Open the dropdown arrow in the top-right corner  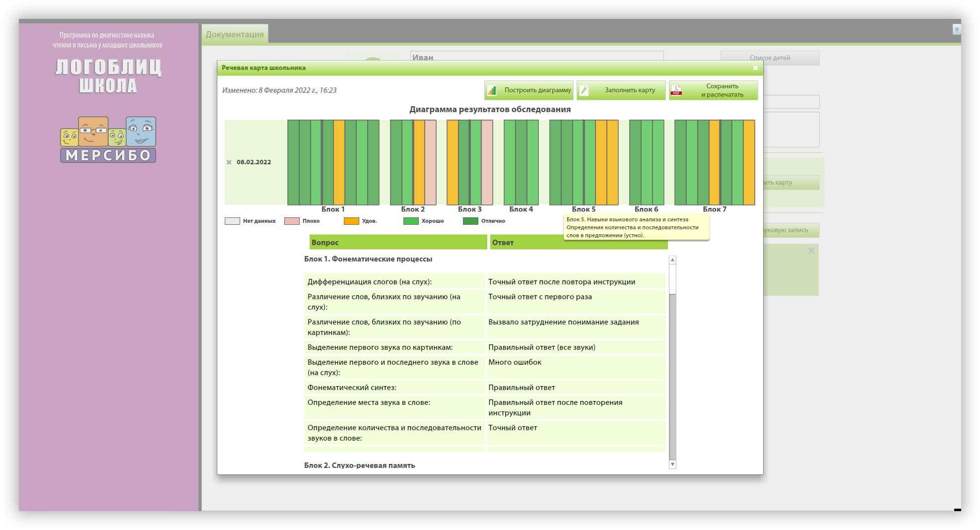[x=956, y=30]
